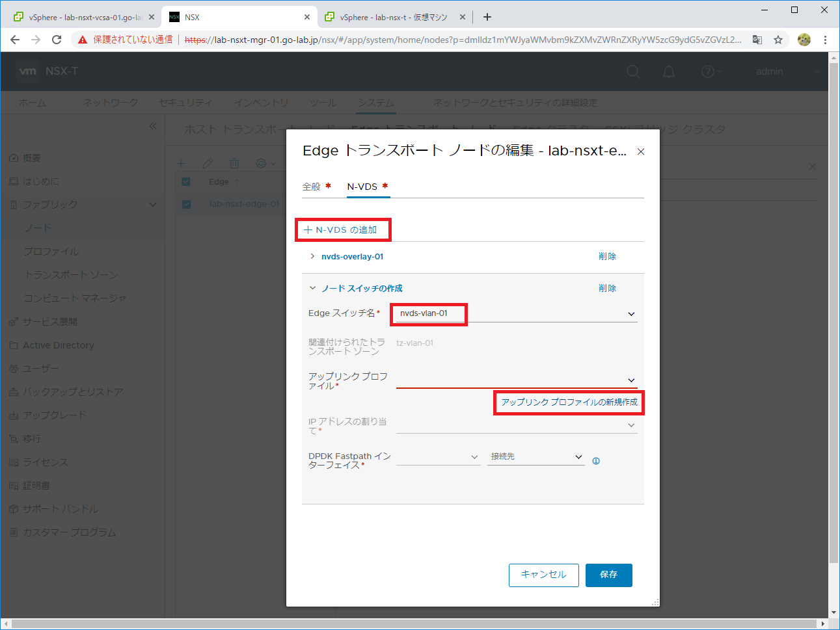Screen dimensions: 840x630
Task: Toggle the lab-nsxt-edge-01 row checkbox
Action: pyautogui.click(x=186, y=204)
